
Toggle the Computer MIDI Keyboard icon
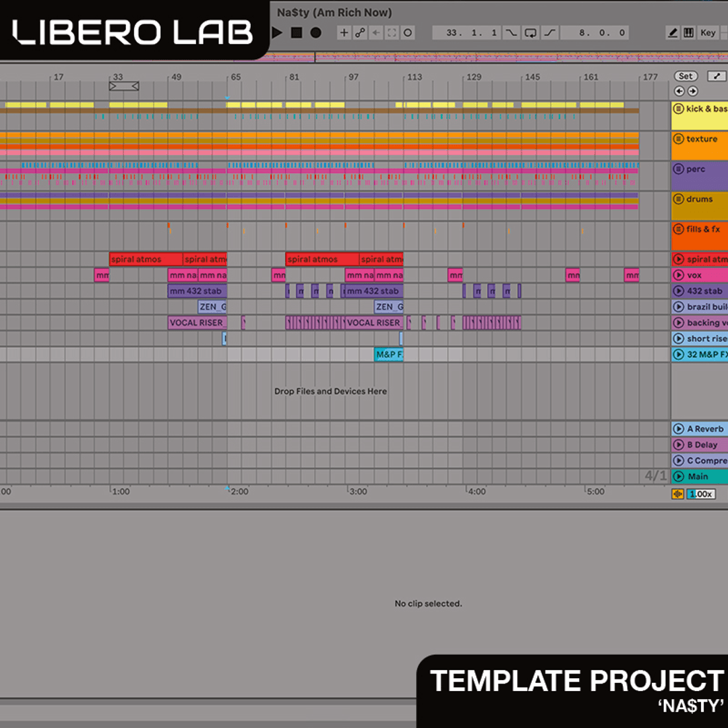688,32
